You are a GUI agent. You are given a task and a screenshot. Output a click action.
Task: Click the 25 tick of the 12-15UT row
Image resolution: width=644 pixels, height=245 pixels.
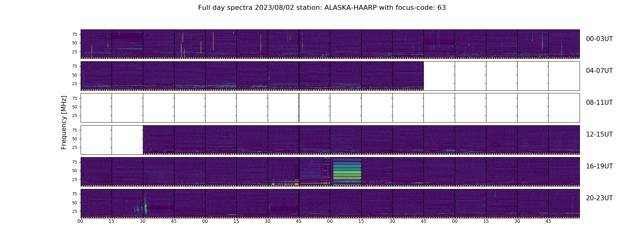click(75, 147)
